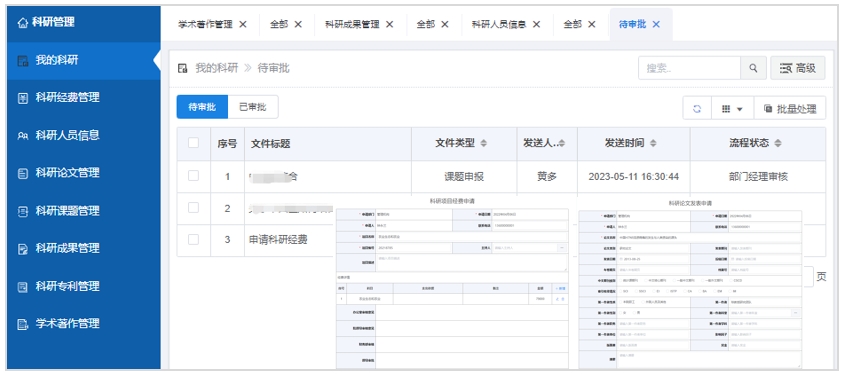Click the 科研管理 home icon
Screen dimensions: 844x374
[22, 23]
